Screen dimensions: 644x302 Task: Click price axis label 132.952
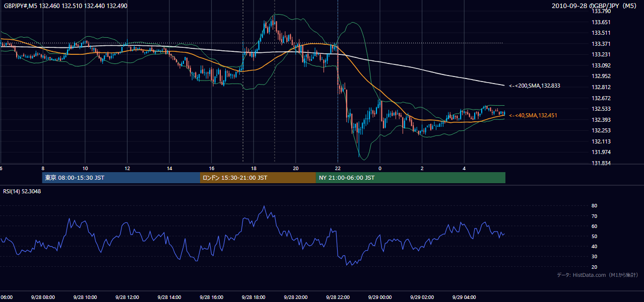(x=601, y=77)
